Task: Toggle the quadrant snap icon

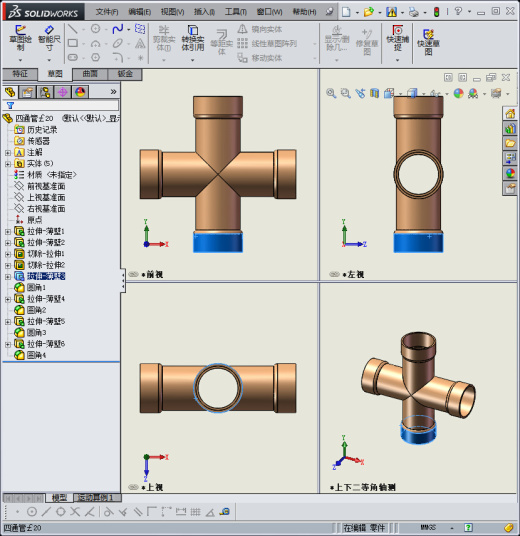Action: click(61, 511)
